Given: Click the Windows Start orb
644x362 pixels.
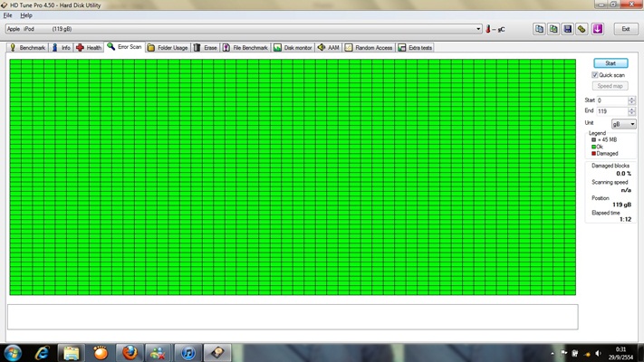Looking at the screenshot, I should point(14,352).
